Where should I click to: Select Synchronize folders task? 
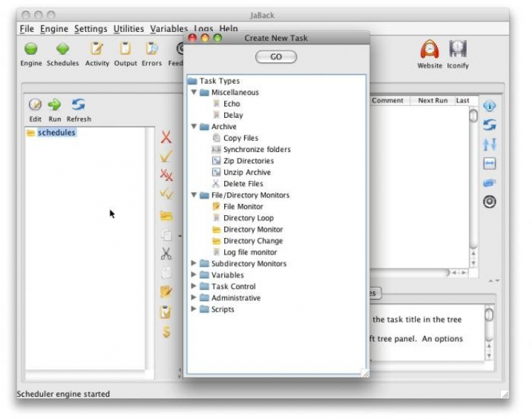point(257,150)
